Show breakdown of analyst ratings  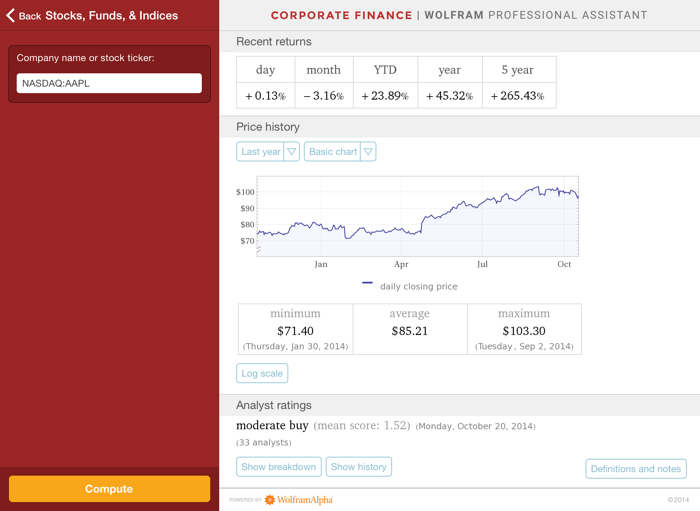[x=279, y=467]
